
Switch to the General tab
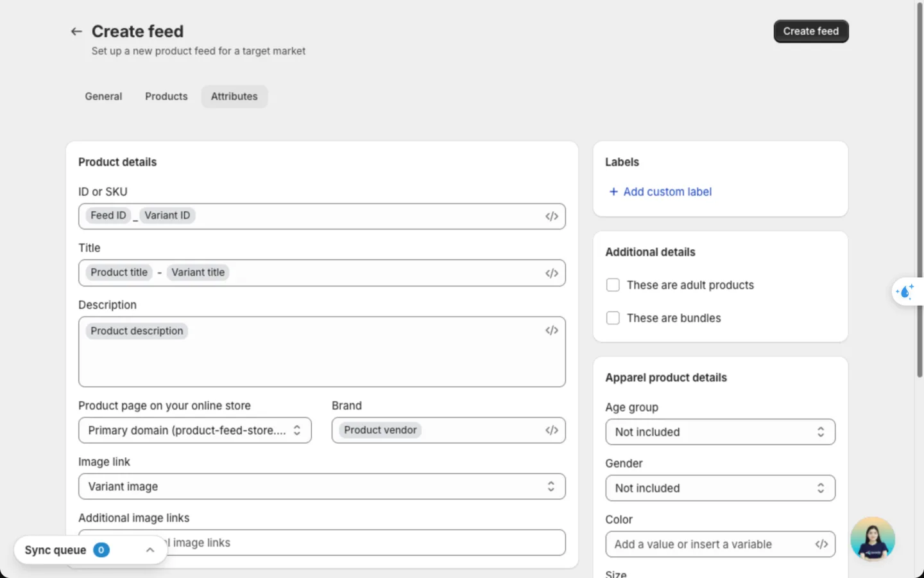pyautogui.click(x=103, y=96)
